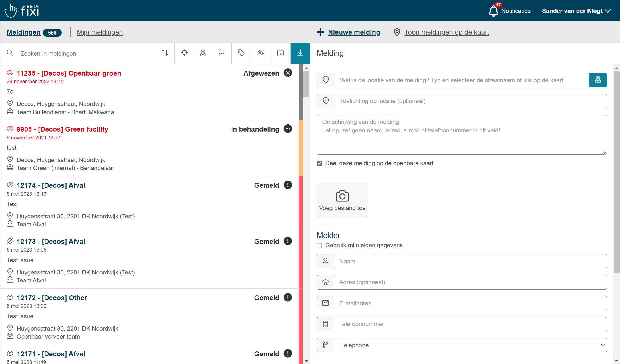
Task: Open the Sander van der Klugt user menu
Action: [576, 11]
